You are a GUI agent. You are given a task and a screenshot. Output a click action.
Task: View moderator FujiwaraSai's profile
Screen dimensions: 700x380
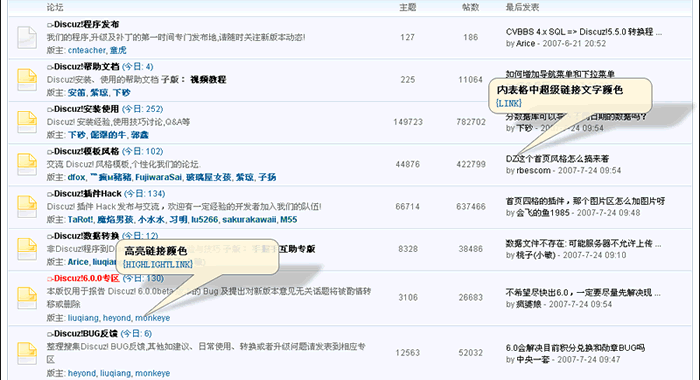[x=158, y=177]
